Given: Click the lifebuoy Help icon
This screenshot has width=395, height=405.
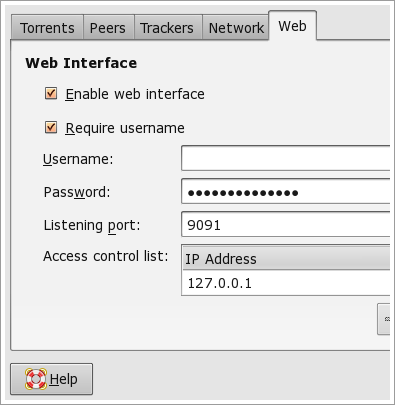Looking at the screenshot, I should 36,379.
